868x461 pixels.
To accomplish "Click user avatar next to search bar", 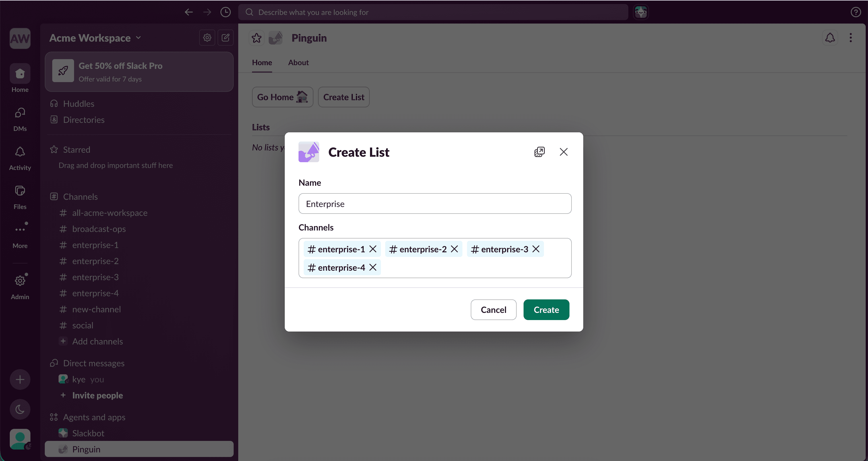I will 641,12.
